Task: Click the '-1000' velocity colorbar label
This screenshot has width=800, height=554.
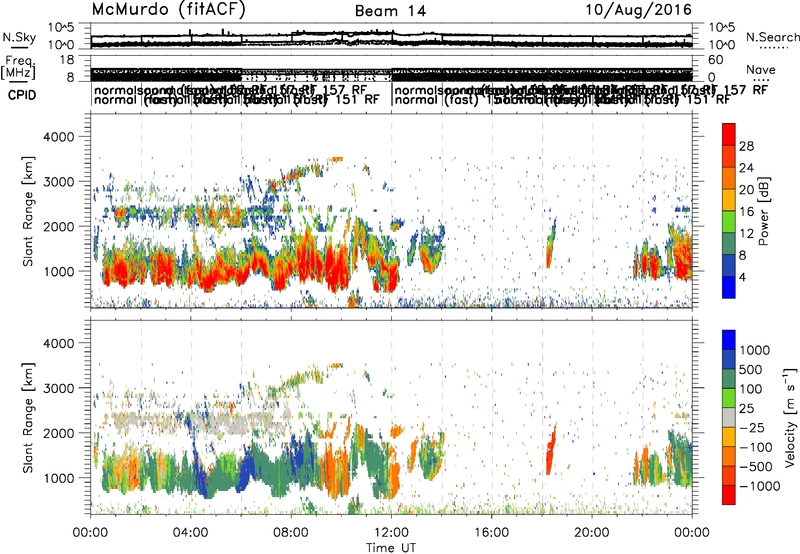Action: [x=760, y=486]
